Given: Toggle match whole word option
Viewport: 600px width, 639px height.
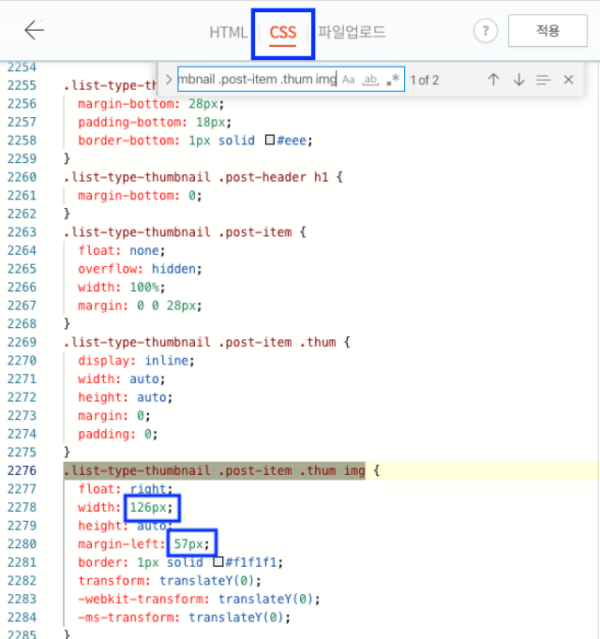Looking at the screenshot, I should pyautogui.click(x=371, y=79).
